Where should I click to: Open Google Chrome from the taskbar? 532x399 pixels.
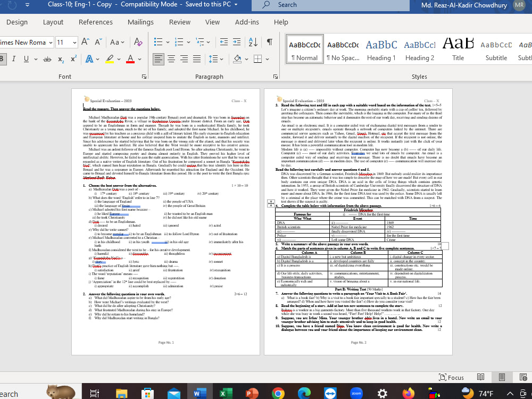[278, 393]
